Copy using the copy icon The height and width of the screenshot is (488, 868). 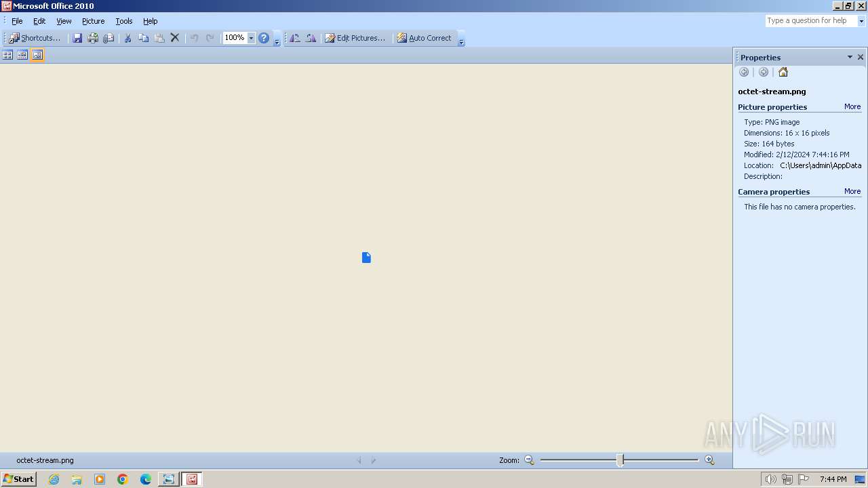point(143,38)
